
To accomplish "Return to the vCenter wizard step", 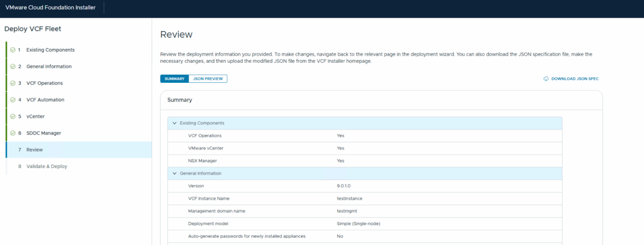I will click(x=35, y=116).
